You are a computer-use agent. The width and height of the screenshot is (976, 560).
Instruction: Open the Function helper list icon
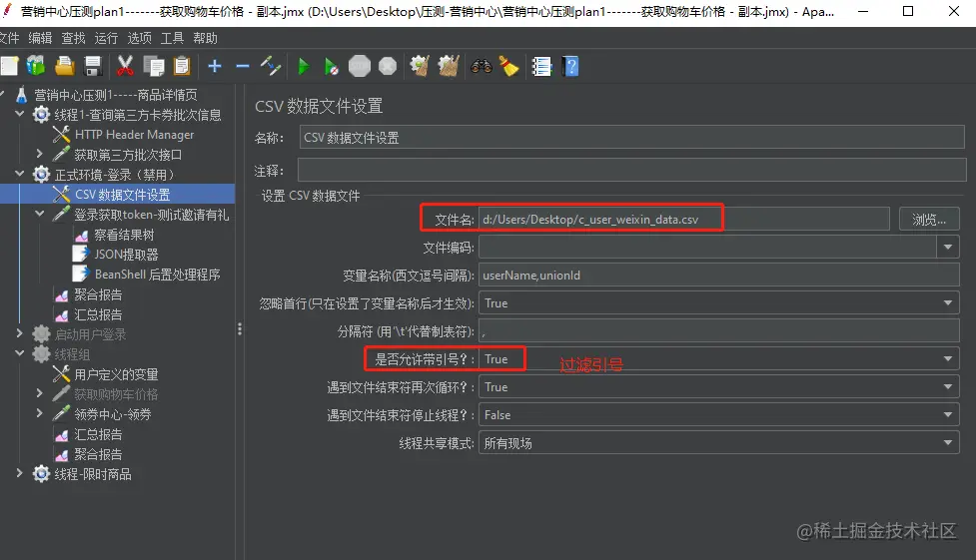click(541, 66)
